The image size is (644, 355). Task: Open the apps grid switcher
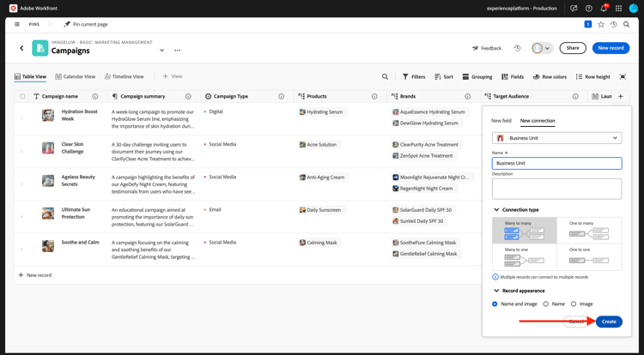pyautogui.click(x=618, y=9)
